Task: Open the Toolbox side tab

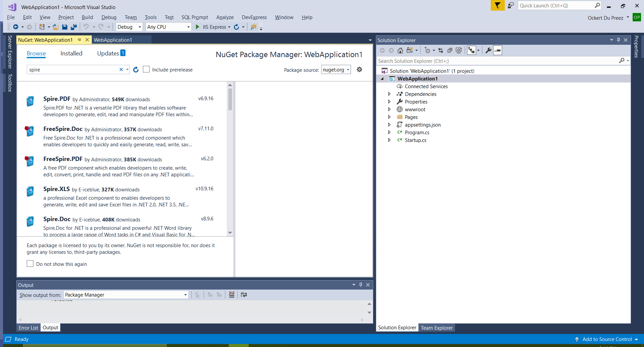Action: [10, 83]
